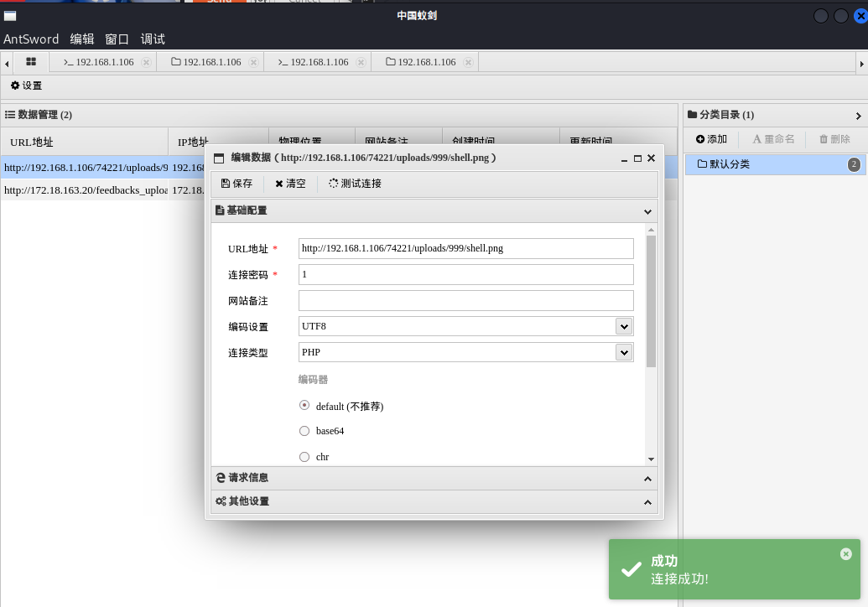This screenshot has width=868, height=607.
Task: Click the 添加 add category button
Action: tap(711, 139)
